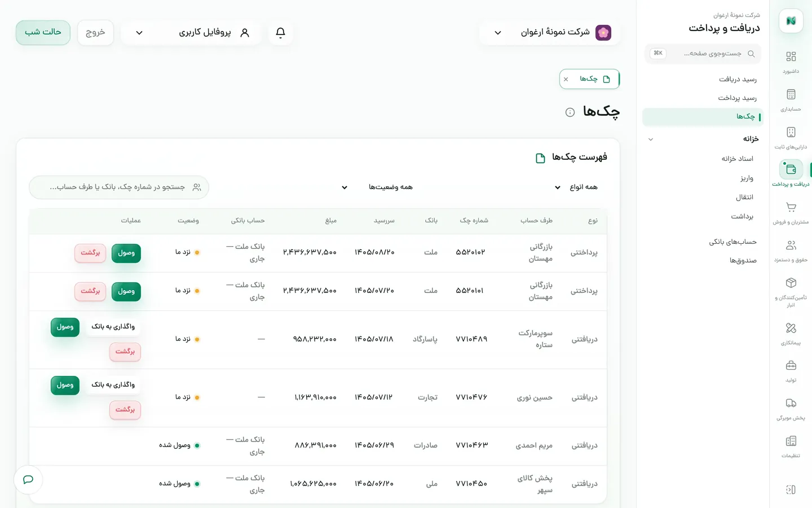Toggle حالت شب night mode

pyautogui.click(x=43, y=32)
